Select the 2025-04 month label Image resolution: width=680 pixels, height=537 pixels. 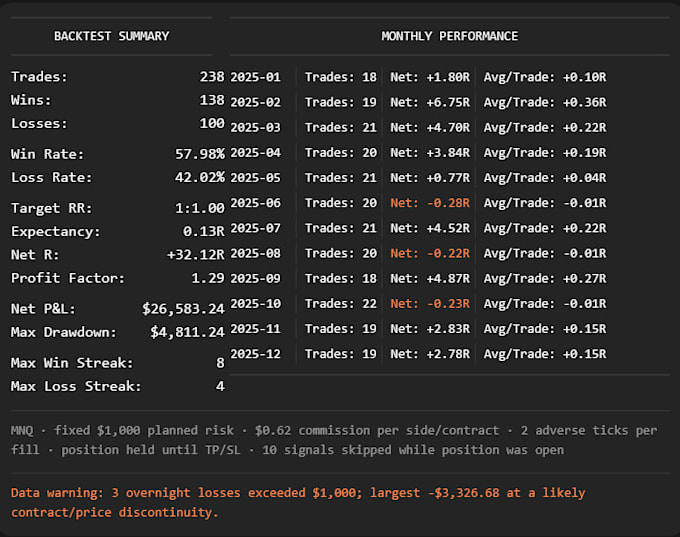click(x=255, y=153)
